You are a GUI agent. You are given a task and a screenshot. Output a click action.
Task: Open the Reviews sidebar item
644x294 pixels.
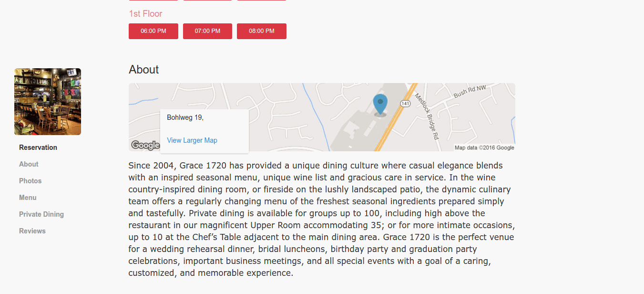32,231
